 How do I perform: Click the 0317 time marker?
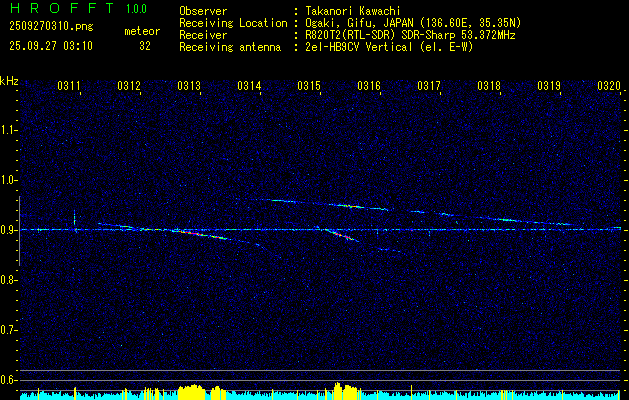coord(429,85)
